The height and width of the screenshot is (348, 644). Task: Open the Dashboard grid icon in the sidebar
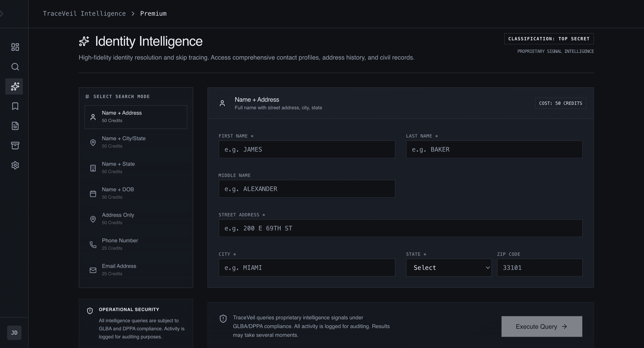tap(15, 47)
